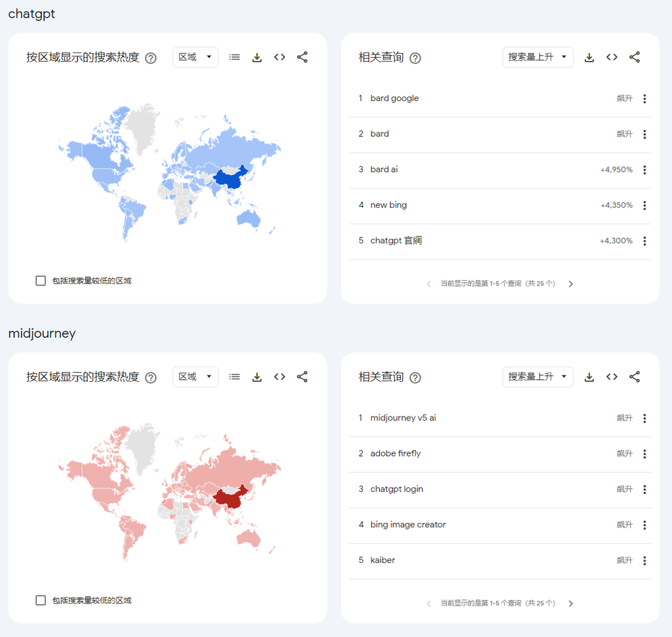Open 搜索量上升 dropdown for chatgpt queries
The width and height of the screenshot is (672, 637).
[538, 58]
